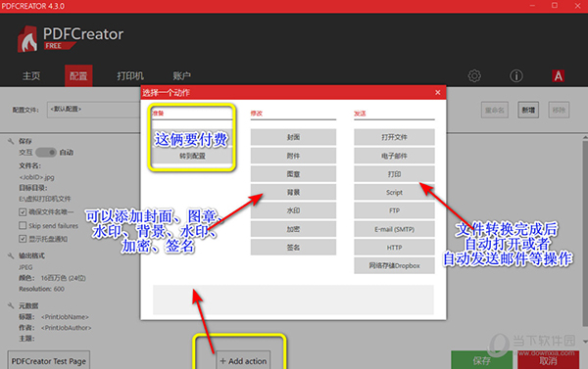Choose the 打开文件 action

tap(394, 137)
